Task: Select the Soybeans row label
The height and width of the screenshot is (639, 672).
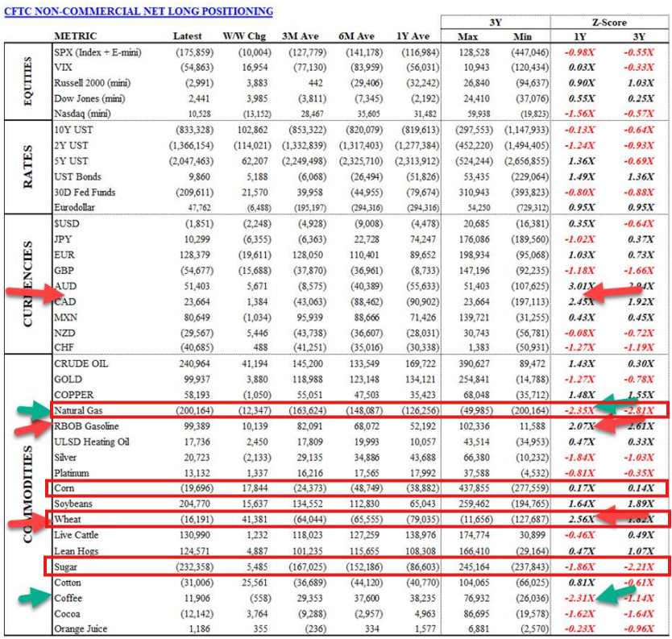Action: pyautogui.click(x=73, y=504)
